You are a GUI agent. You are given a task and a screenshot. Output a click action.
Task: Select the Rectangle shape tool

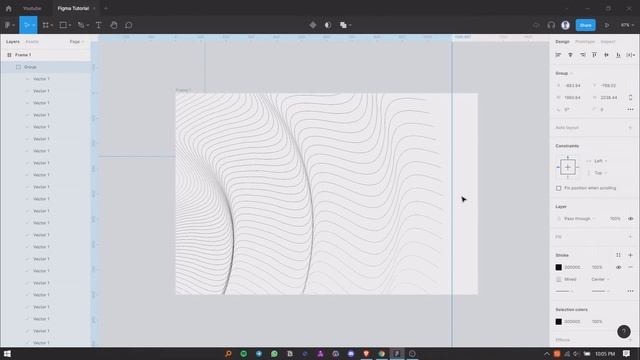point(63,25)
